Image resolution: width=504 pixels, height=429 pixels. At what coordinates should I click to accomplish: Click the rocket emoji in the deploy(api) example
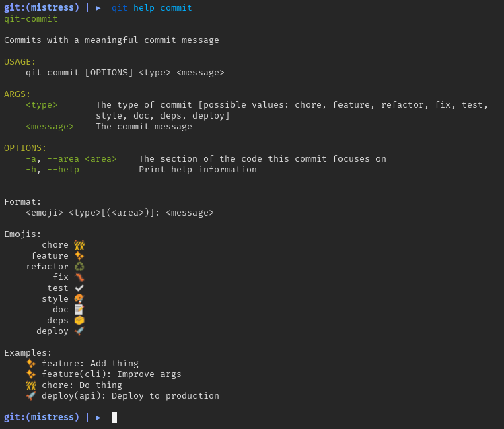(31, 396)
